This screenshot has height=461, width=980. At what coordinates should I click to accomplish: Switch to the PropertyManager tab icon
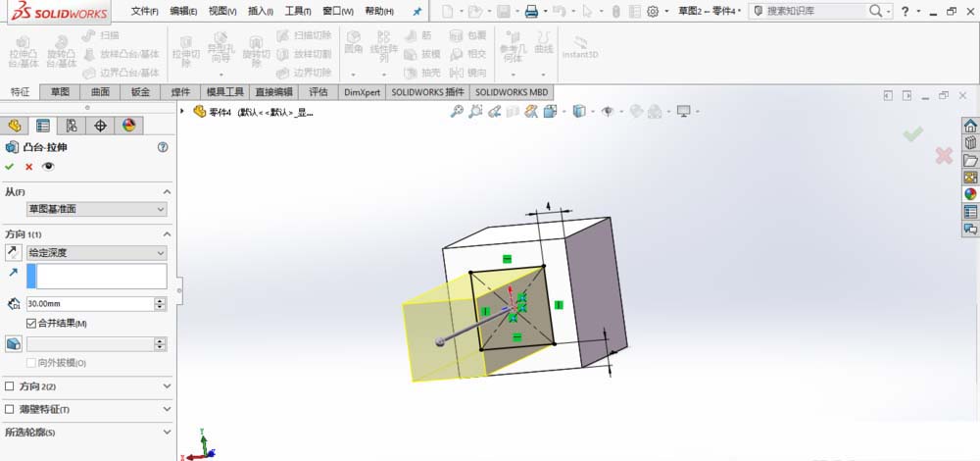[42, 126]
